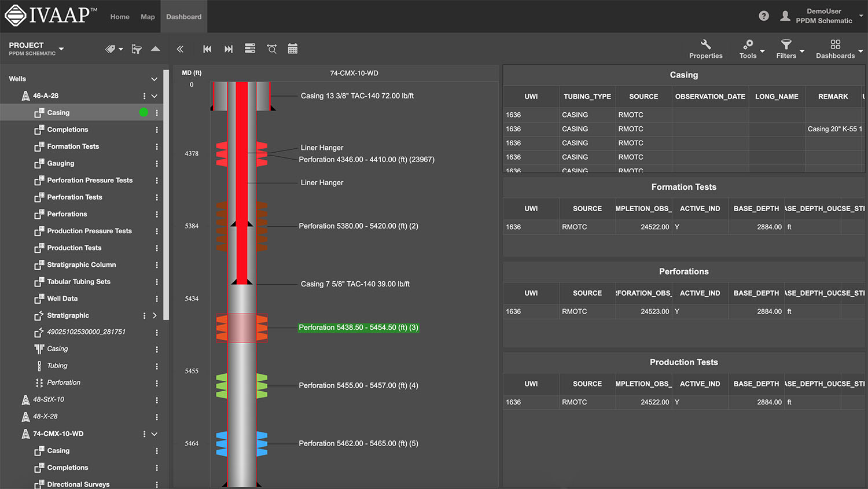Open options menu for well 46-A-28

(x=144, y=96)
